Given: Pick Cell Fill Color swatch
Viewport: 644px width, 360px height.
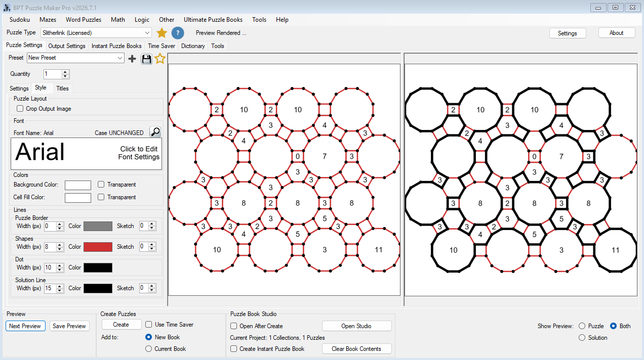Looking at the screenshot, I should (x=78, y=198).
